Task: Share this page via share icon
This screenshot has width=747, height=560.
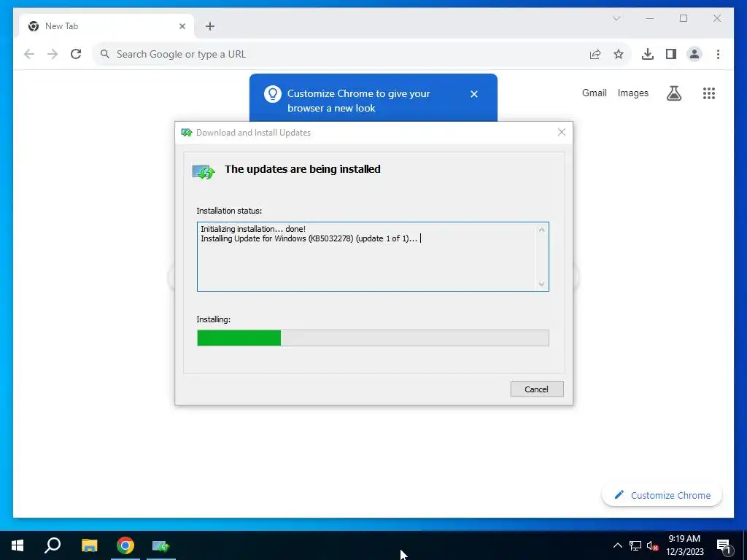Action: (595, 54)
